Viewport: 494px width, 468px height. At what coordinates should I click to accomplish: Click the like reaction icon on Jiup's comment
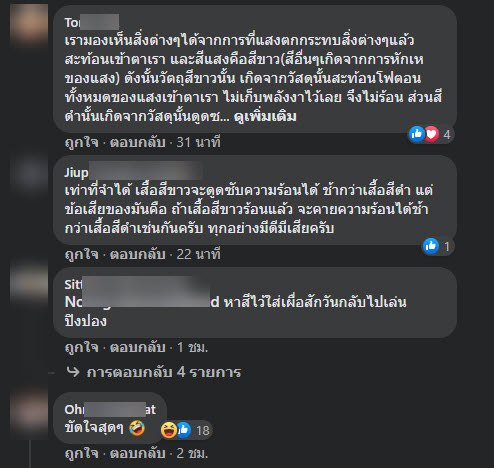[431, 246]
